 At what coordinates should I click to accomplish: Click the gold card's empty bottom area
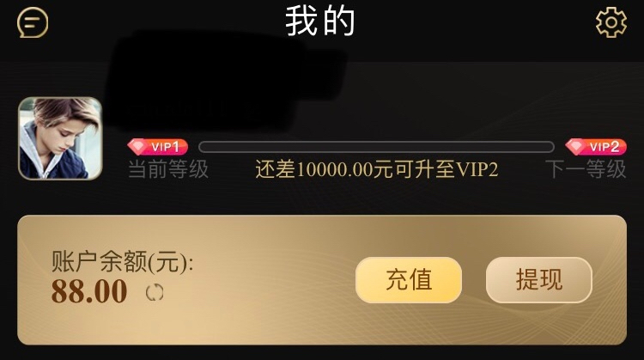(x=322, y=325)
